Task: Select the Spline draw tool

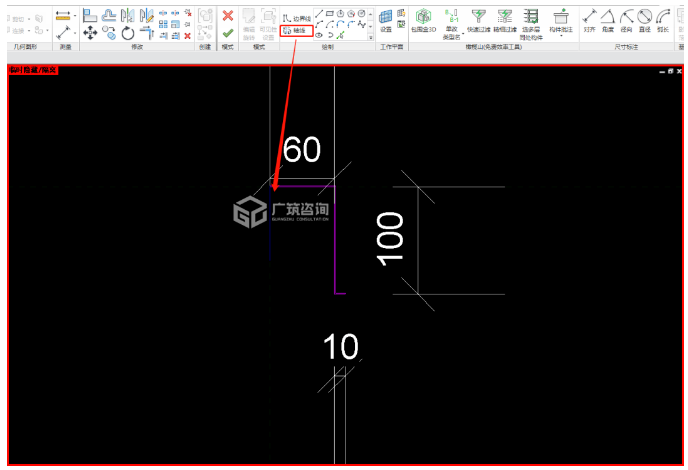Action: [x=362, y=24]
